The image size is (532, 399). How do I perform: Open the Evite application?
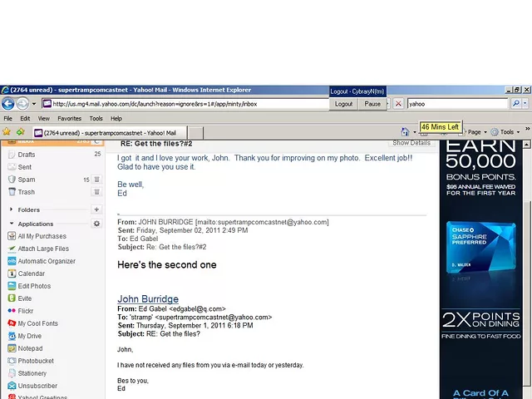click(x=25, y=298)
